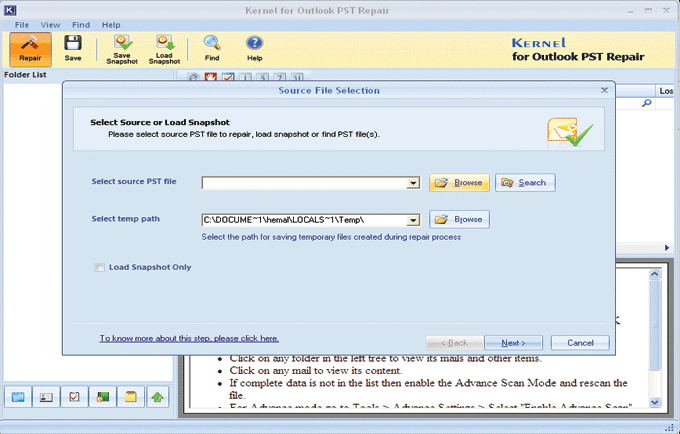680x434 pixels.
Task: Click Browse next to source PST file
Action: (x=459, y=183)
